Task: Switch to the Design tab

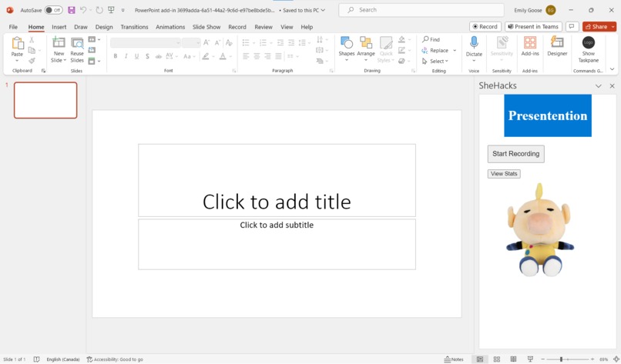Action: (x=104, y=27)
